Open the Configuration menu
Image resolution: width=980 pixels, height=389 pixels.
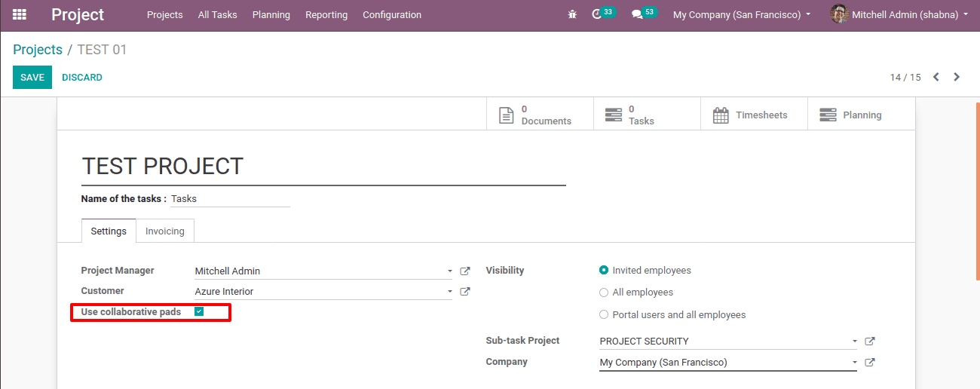point(392,14)
